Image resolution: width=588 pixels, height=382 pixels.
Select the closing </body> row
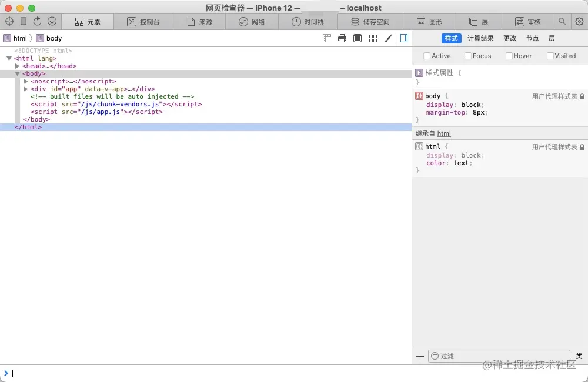tap(206, 119)
